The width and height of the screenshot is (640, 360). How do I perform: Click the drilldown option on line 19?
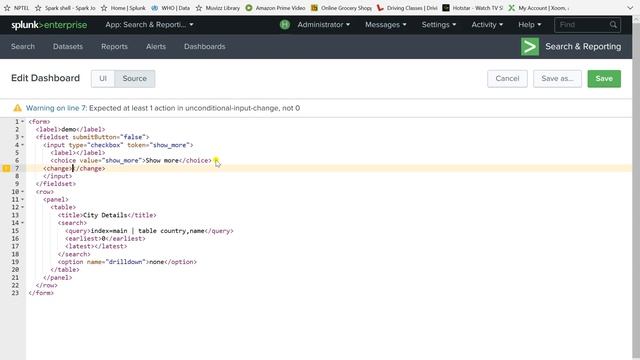(127, 262)
